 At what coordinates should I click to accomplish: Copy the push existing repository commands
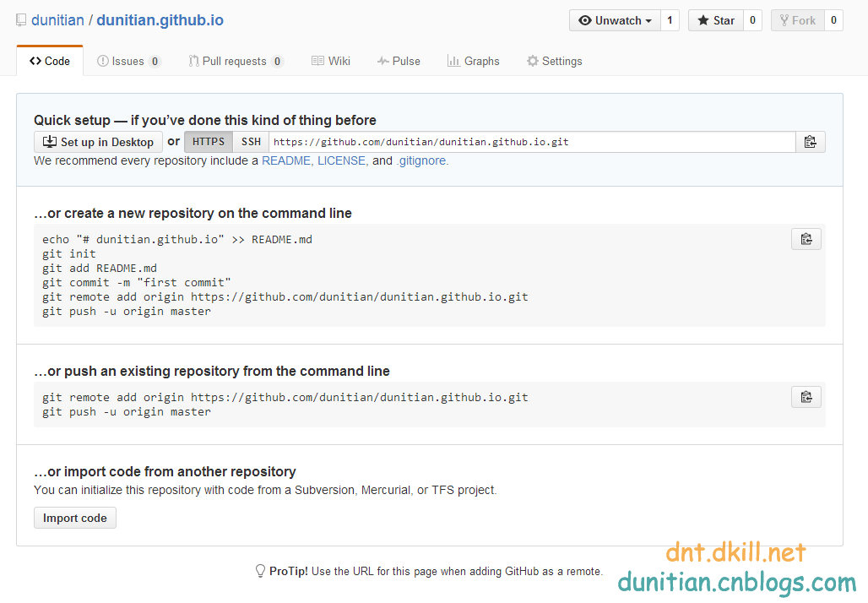tap(806, 397)
